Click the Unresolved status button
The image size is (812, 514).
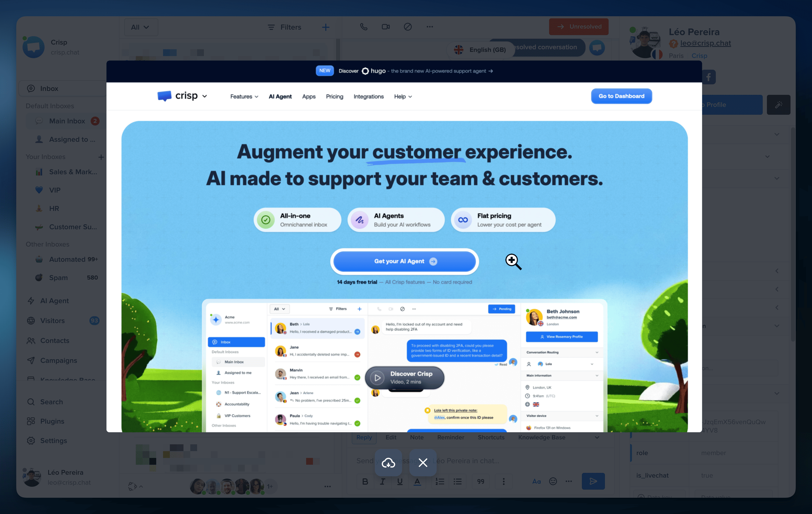click(579, 27)
